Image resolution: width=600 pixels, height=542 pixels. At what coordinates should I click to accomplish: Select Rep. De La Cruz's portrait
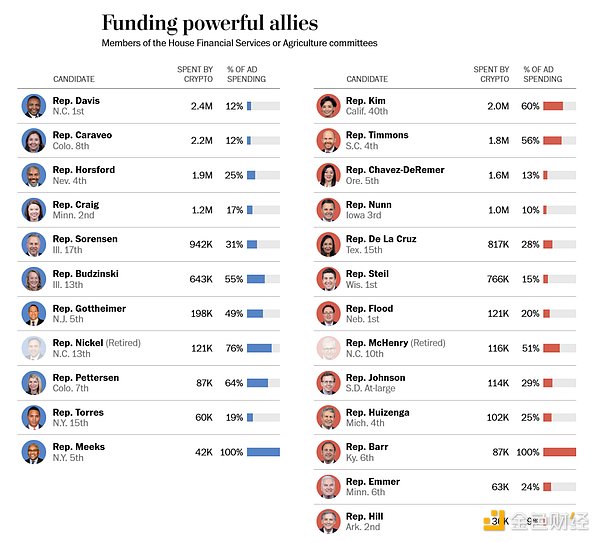[328, 244]
